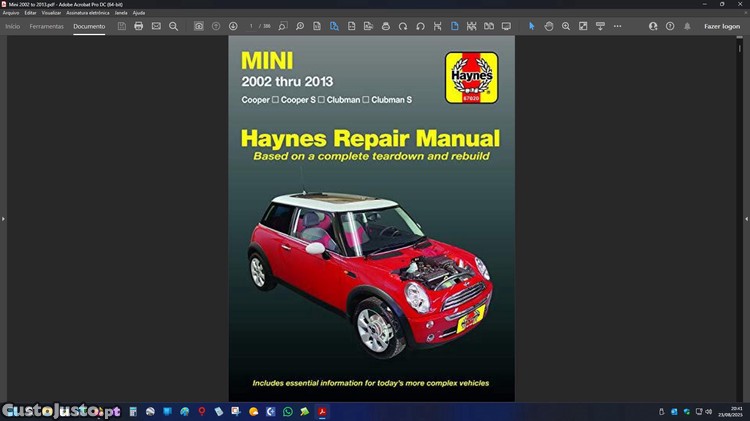This screenshot has height=421, width=750.
Task: Open the Help question mark icon
Action: pos(670,26)
